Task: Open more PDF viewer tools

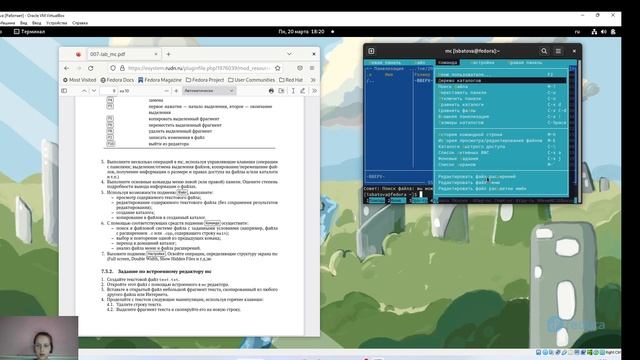Action: pos(314,91)
